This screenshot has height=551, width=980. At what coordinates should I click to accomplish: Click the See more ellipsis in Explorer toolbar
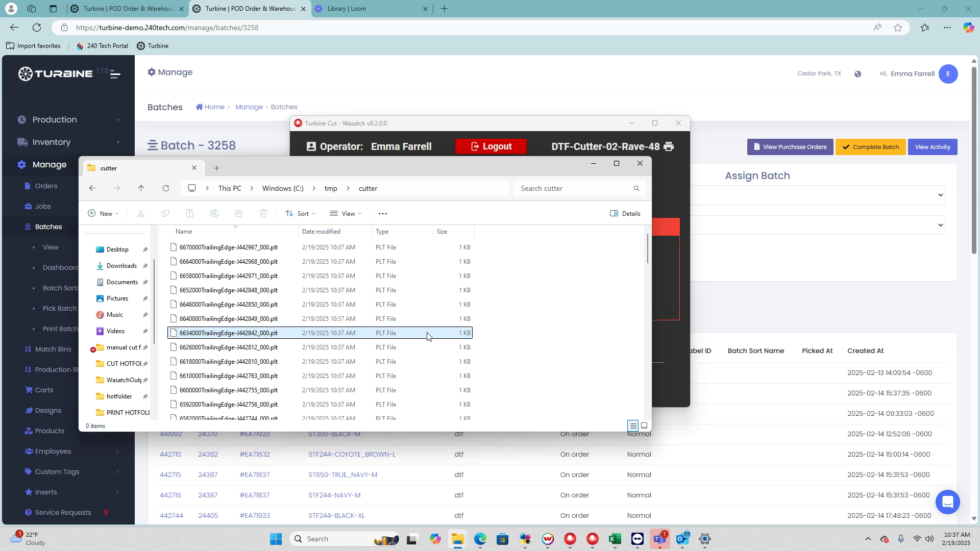point(383,214)
